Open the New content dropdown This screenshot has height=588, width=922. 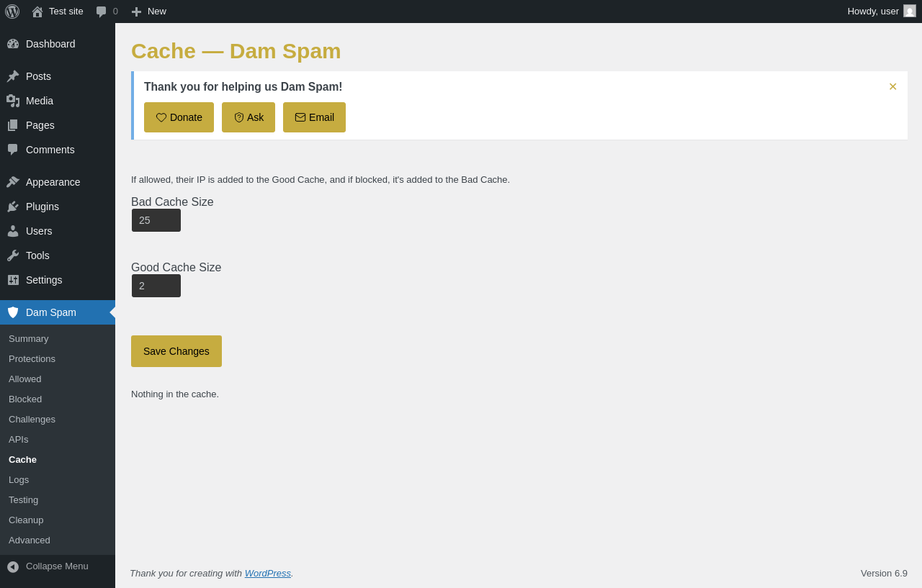148,12
